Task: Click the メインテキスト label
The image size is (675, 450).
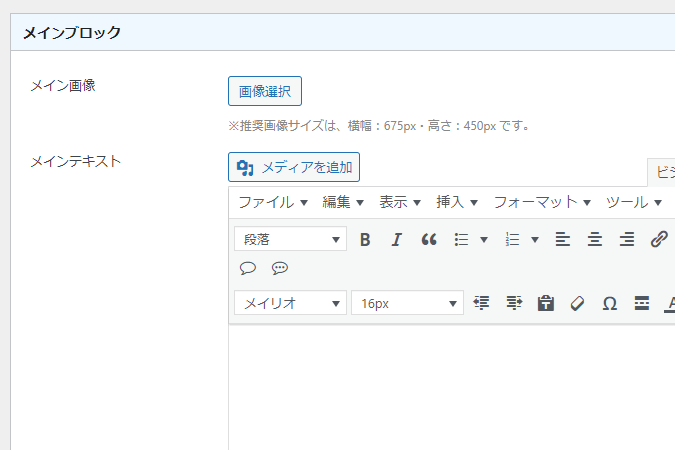Action: pyautogui.click(x=75, y=161)
